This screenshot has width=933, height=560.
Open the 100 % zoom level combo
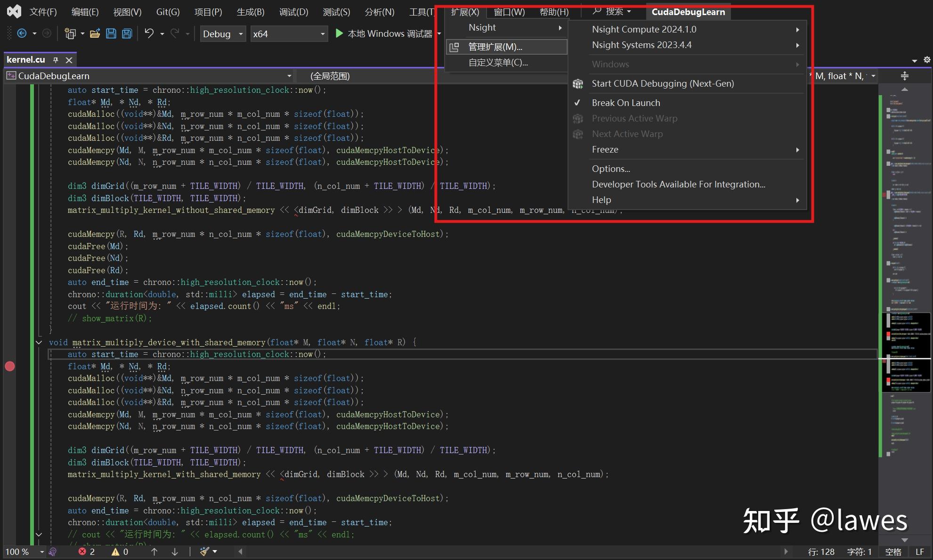[24, 552]
